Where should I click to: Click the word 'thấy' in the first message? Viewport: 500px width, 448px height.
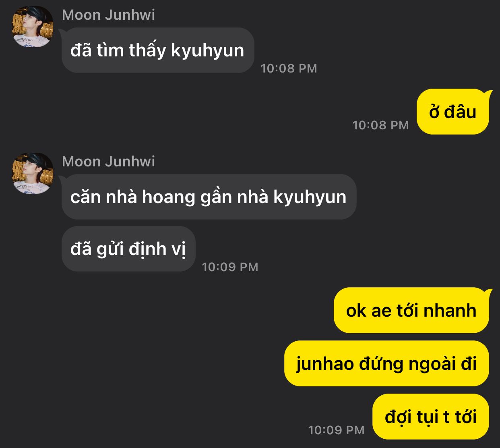click(x=147, y=50)
